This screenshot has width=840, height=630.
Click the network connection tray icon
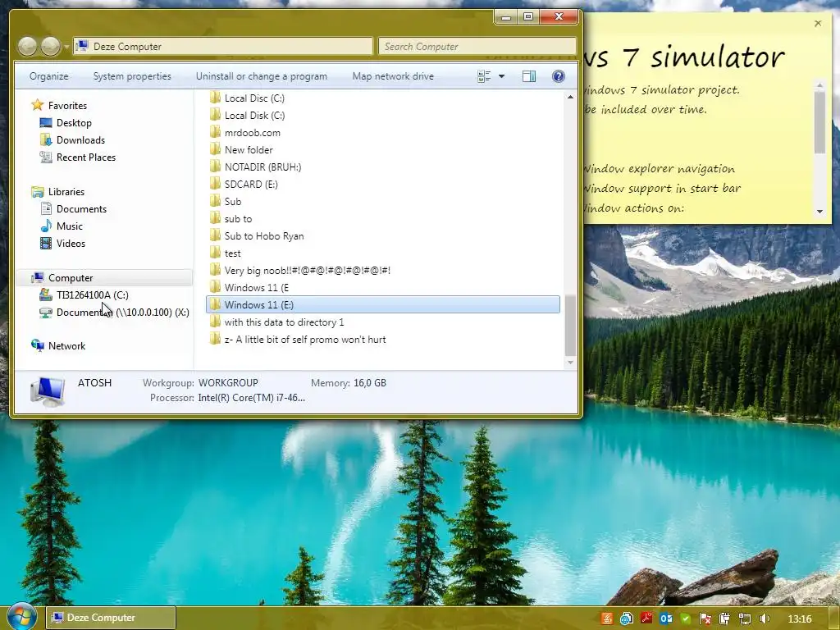[745, 619]
